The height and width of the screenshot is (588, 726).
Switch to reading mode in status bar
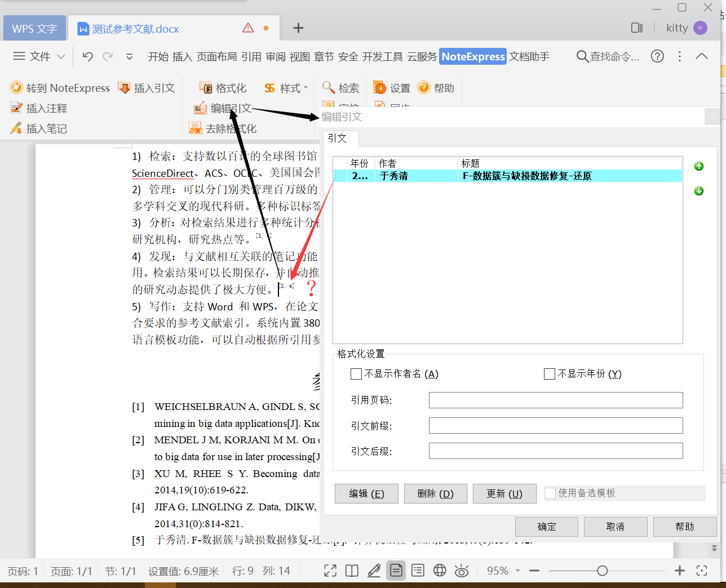click(x=352, y=571)
